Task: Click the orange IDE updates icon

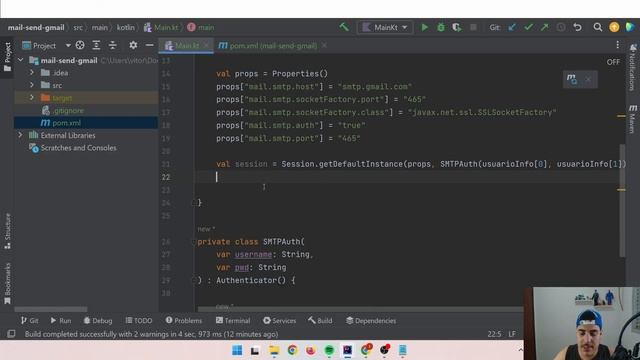Action: coord(614,27)
